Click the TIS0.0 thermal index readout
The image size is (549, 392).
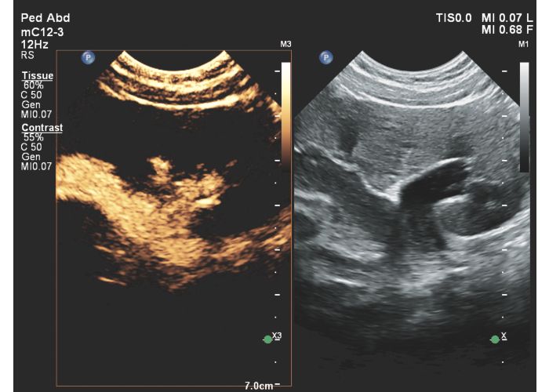tap(453, 17)
